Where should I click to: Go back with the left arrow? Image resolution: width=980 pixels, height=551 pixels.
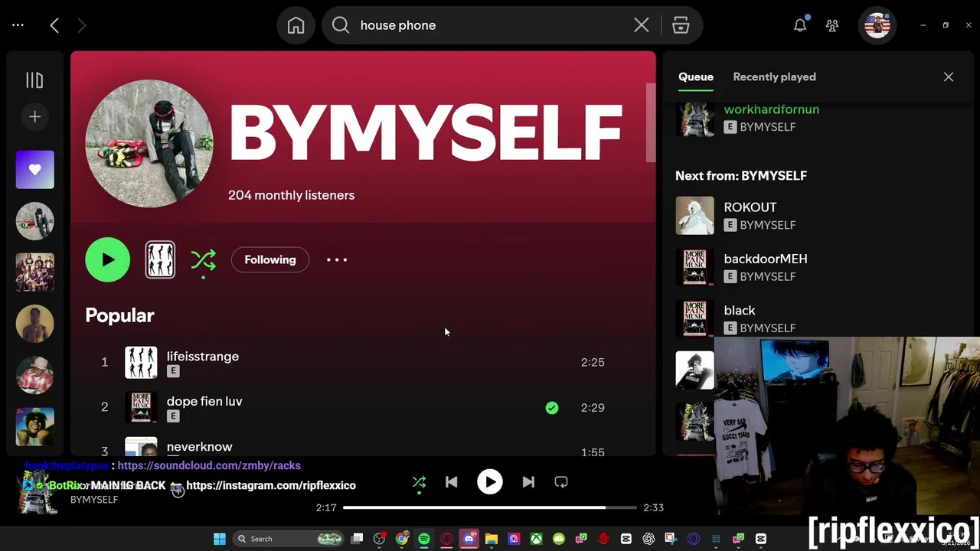click(54, 25)
